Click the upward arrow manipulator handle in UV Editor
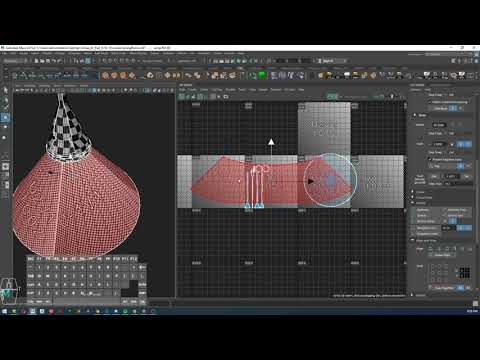This screenshot has height=360, width=480. coord(271,142)
